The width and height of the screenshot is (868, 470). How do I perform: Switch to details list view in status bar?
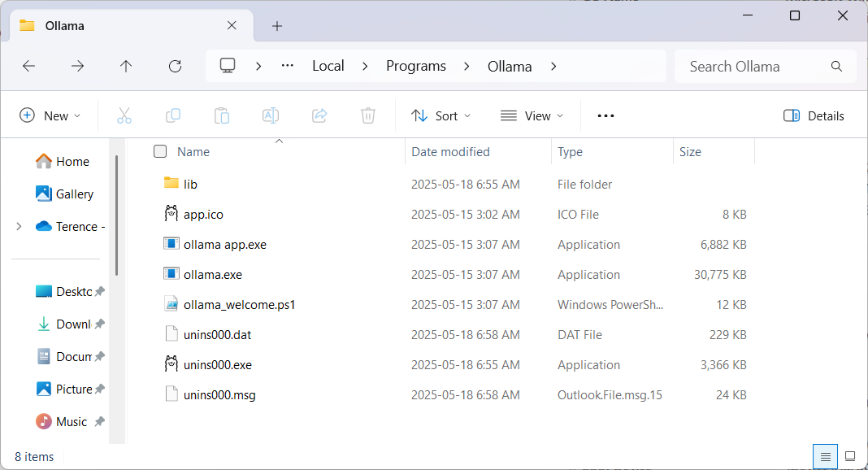tap(825, 457)
